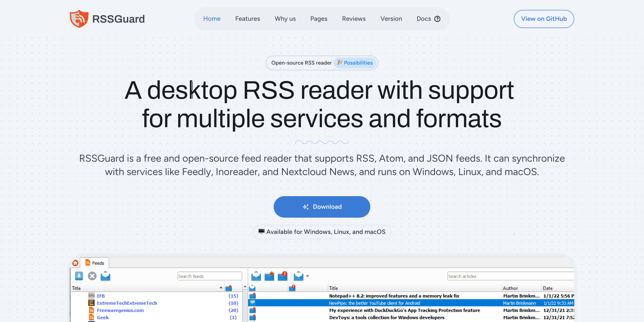Viewport: 644px width, 322px height.
Task: Click the envelope icon on the Notepad++ row
Action: [253, 296]
